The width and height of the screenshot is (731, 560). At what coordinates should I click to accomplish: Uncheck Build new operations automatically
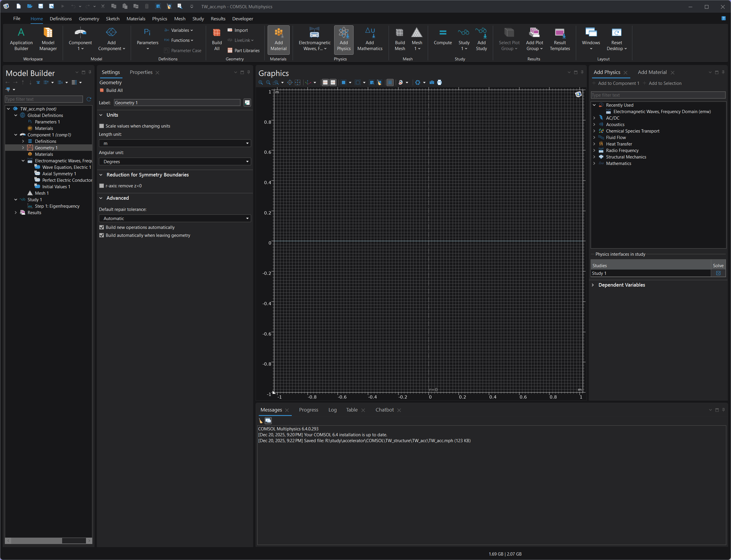tap(102, 227)
